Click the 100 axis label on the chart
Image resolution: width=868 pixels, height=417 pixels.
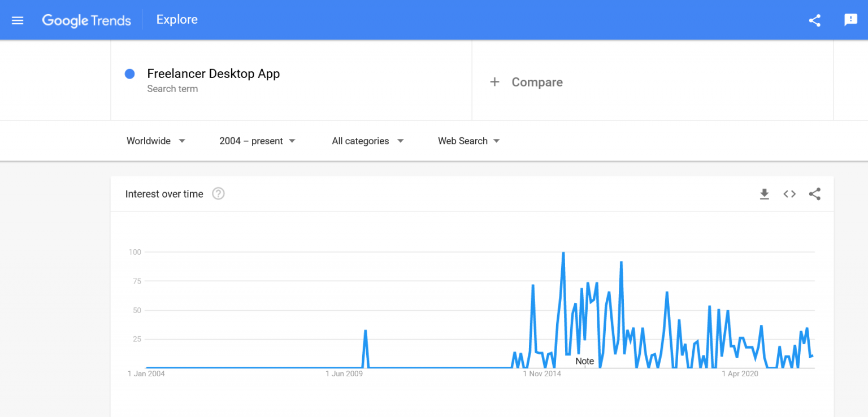tap(134, 252)
